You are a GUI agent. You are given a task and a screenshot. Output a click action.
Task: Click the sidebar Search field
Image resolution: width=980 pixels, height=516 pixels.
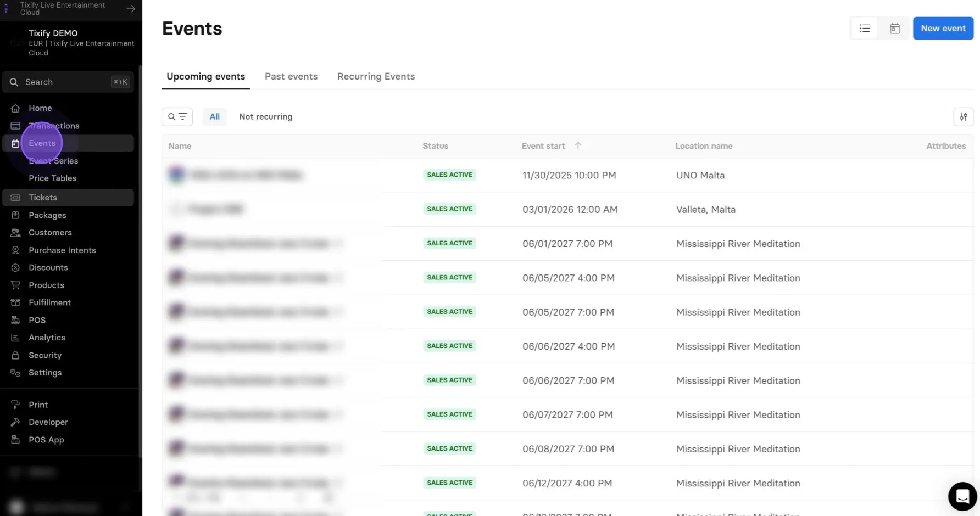[x=68, y=82]
